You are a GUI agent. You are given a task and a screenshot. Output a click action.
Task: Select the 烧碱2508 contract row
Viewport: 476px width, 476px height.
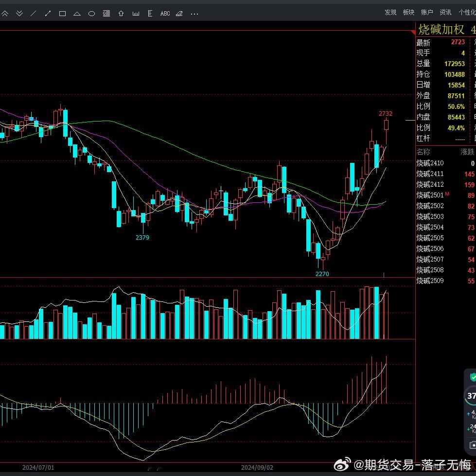(446, 270)
